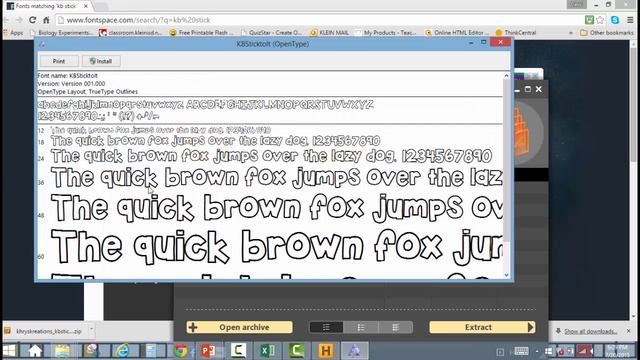Navigate forward in Chrome

[19, 20]
